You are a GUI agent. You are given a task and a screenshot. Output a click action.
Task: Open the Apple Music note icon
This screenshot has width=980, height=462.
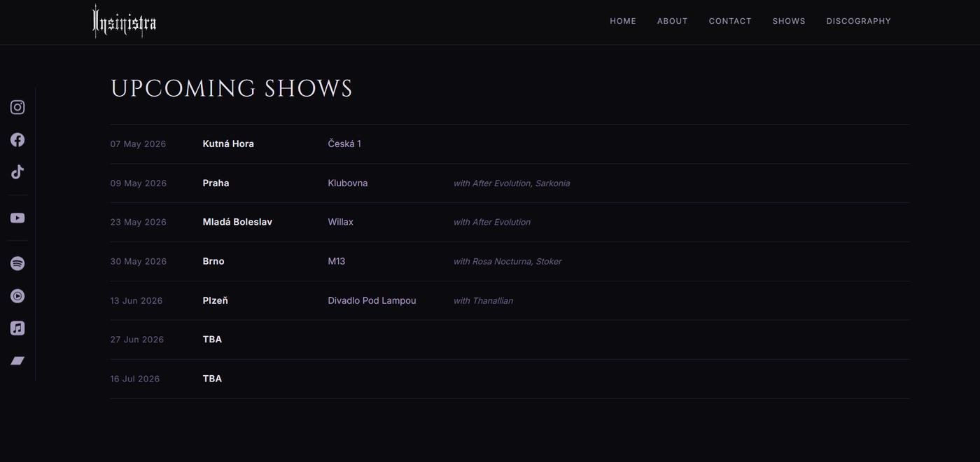(x=17, y=328)
